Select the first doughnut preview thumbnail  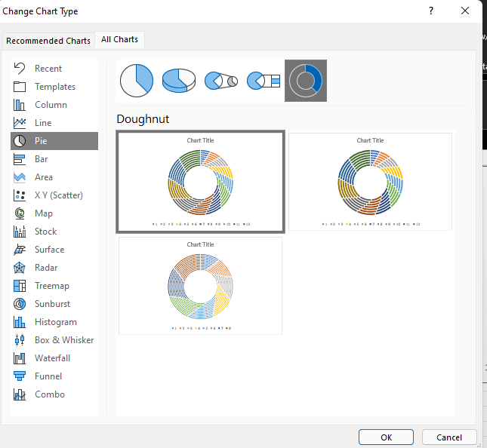click(x=200, y=182)
